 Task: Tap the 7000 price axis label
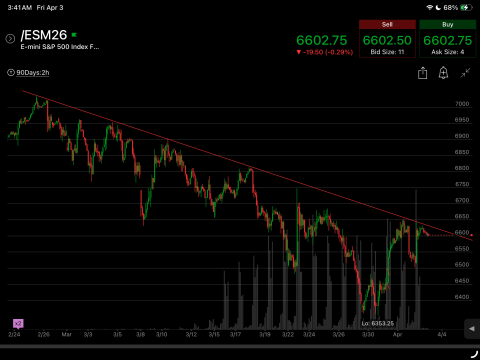tap(462, 104)
